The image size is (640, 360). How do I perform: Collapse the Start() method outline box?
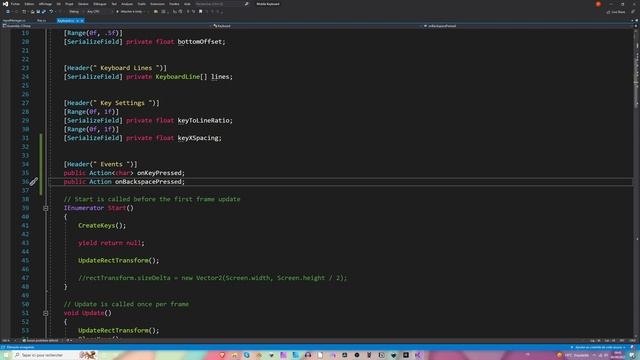[46, 208]
